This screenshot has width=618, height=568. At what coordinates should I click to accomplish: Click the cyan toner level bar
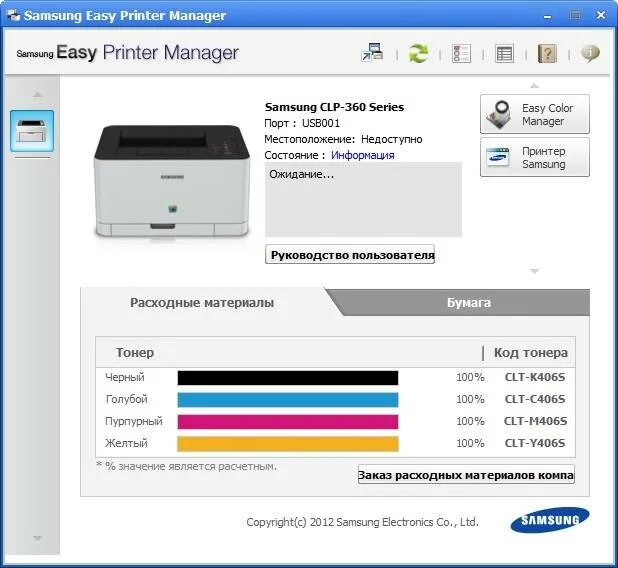point(288,400)
